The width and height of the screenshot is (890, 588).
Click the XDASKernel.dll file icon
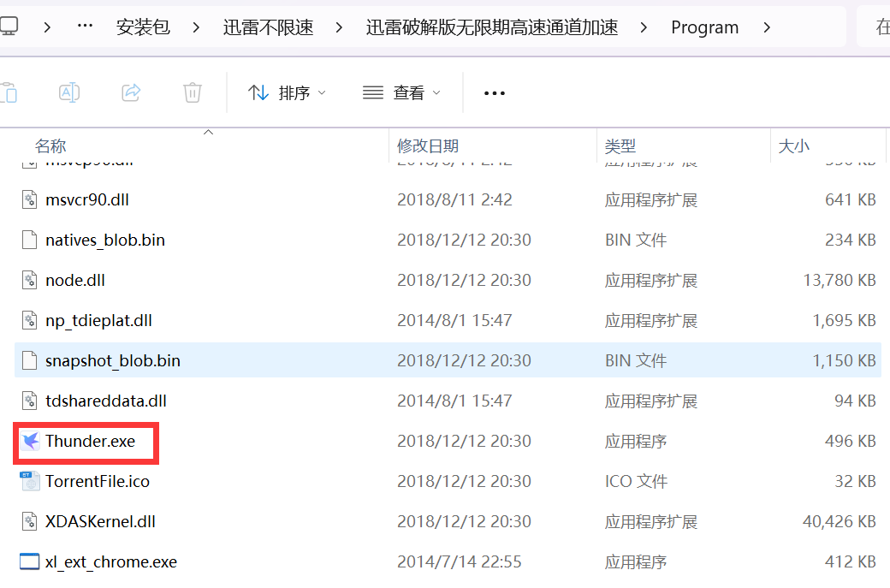click(x=29, y=521)
